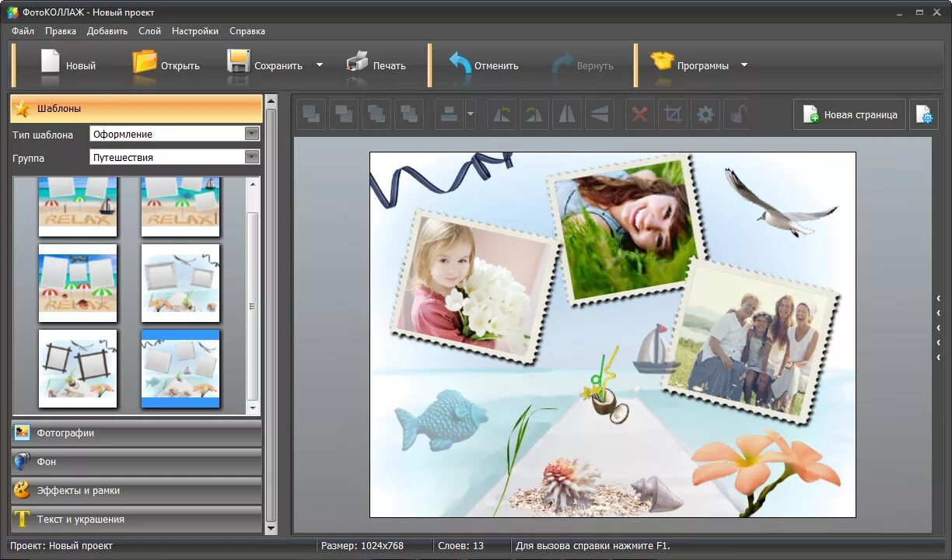Flip the object vertically
Viewport: 952px width, 560px height.
599,114
